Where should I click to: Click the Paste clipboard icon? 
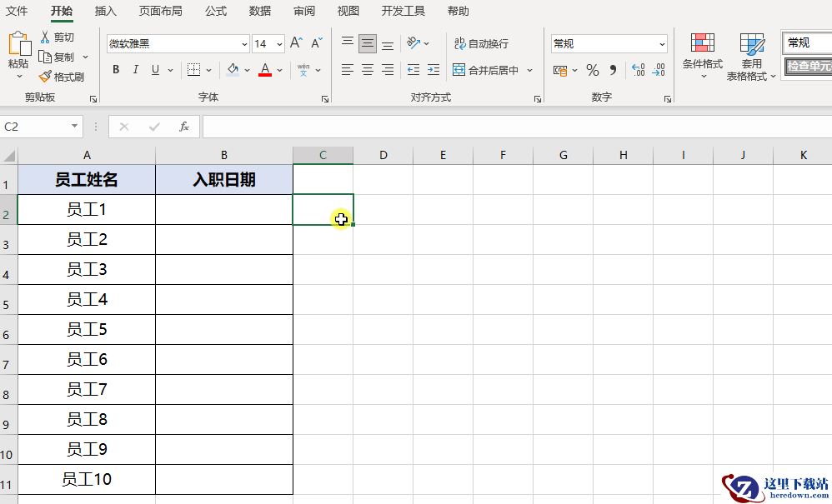pyautogui.click(x=19, y=44)
